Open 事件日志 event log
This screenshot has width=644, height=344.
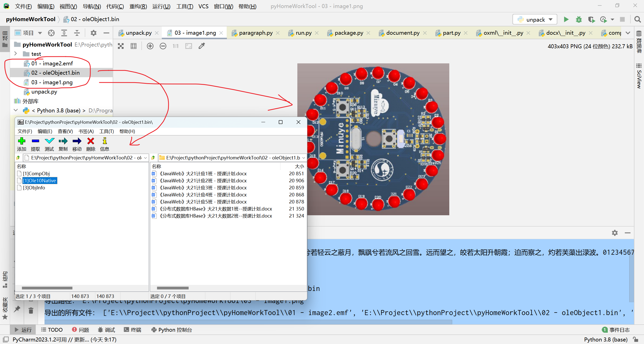click(616, 330)
